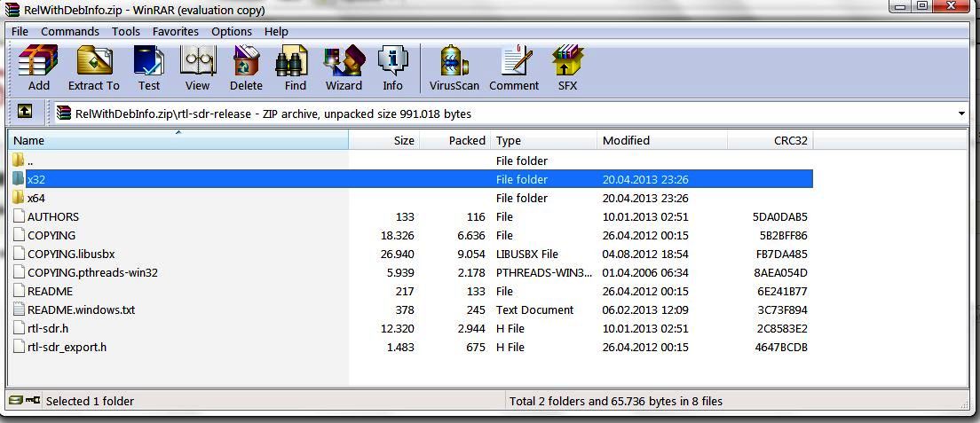Image resolution: width=980 pixels, height=423 pixels.
Task: Click the COPYING file name
Action: tap(51, 236)
